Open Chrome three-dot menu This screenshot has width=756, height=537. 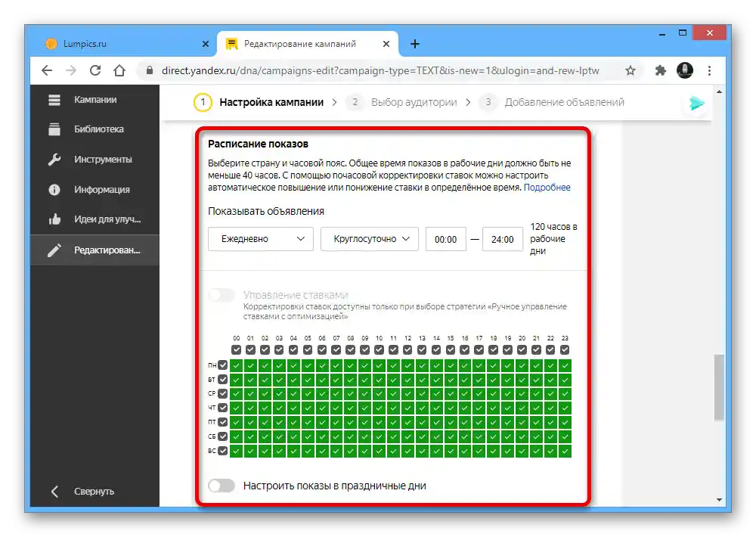709,71
